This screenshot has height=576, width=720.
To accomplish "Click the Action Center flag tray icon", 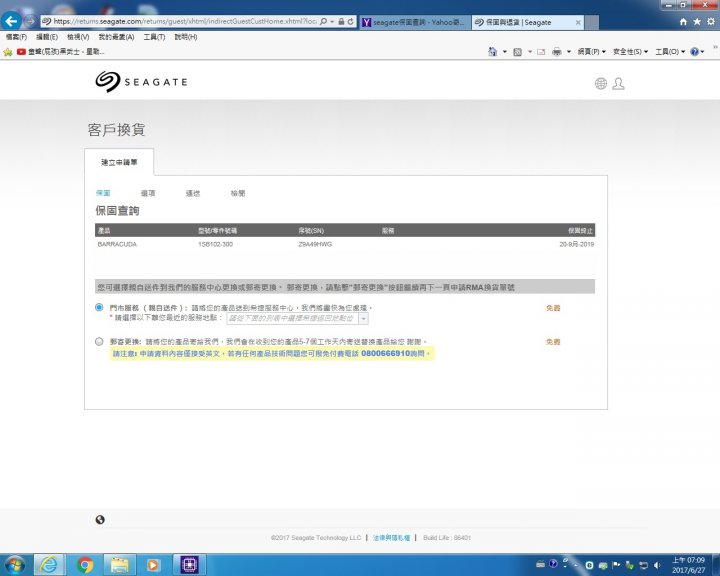I will (616, 565).
